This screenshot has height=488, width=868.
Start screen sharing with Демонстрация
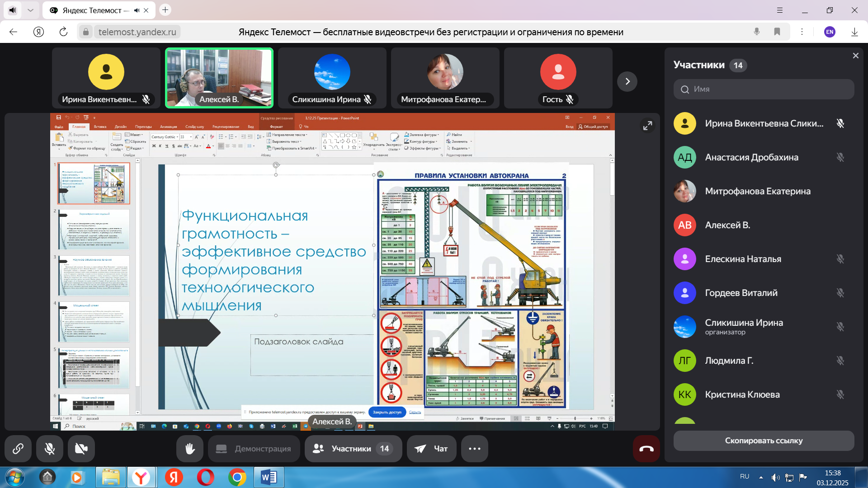[x=254, y=449]
